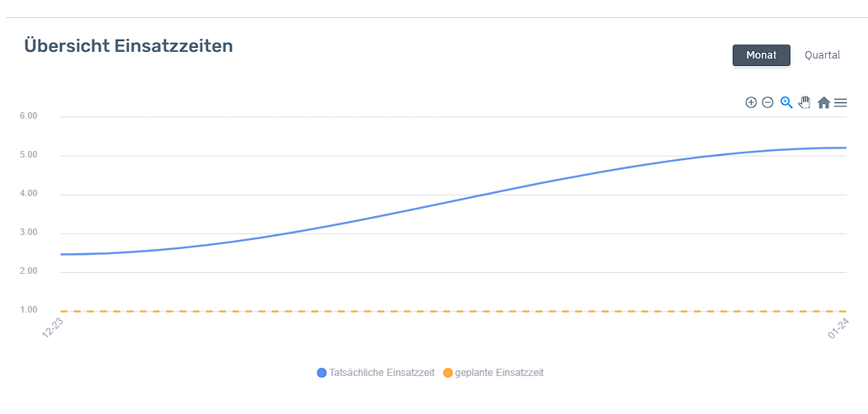Click the 12-23 x-axis label
The image size is (868, 414).
tap(53, 329)
